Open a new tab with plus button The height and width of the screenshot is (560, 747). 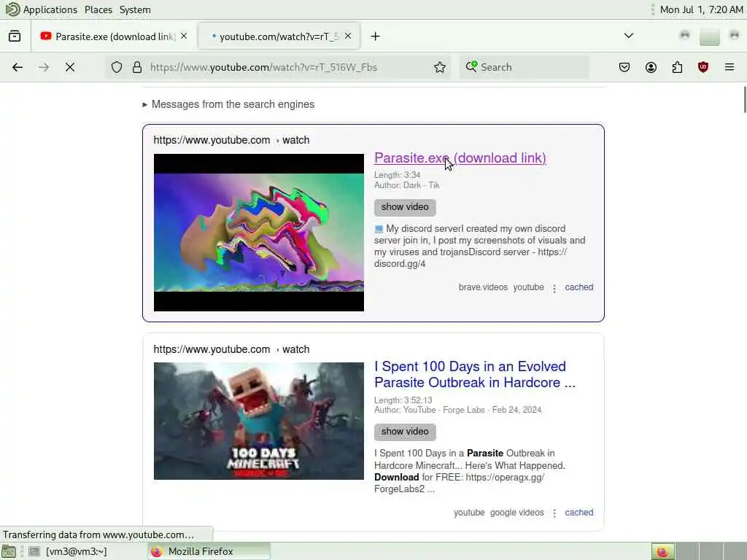click(376, 36)
